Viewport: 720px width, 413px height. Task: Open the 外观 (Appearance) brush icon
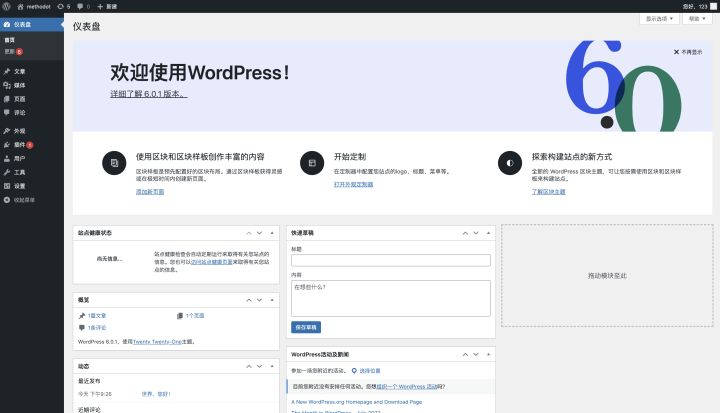tap(7, 131)
